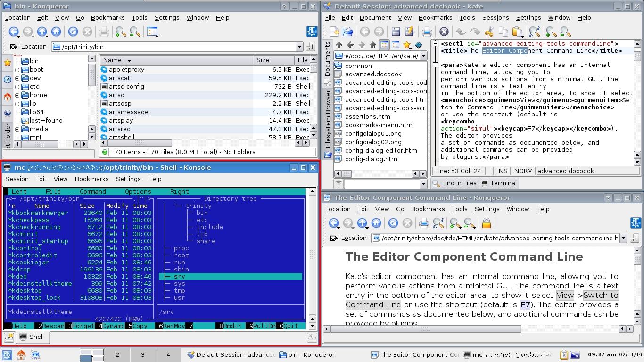Expand the etc folder in Konqueror tree
The width and height of the screenshot is (644, 362).
[x=17, y=87]
